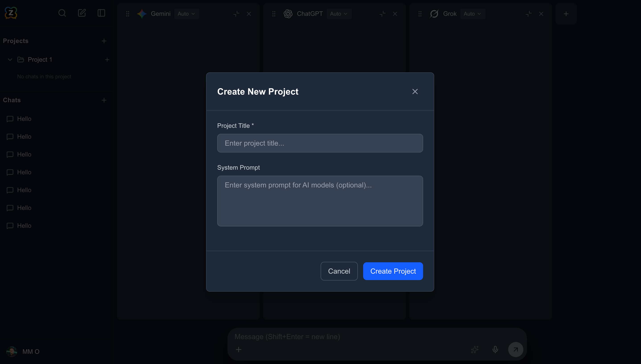
Task: Click the new chat compose icon
Action: point(82,13)
